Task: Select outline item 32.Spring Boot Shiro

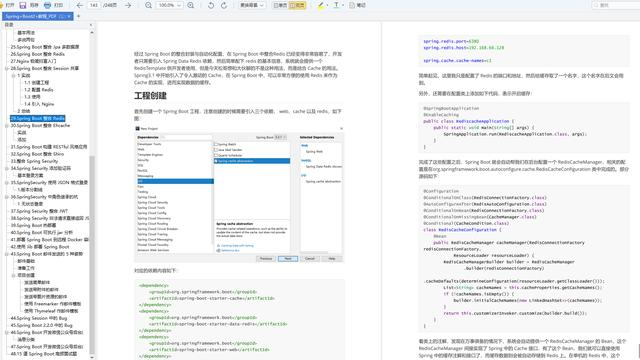Action: (37, 154)
